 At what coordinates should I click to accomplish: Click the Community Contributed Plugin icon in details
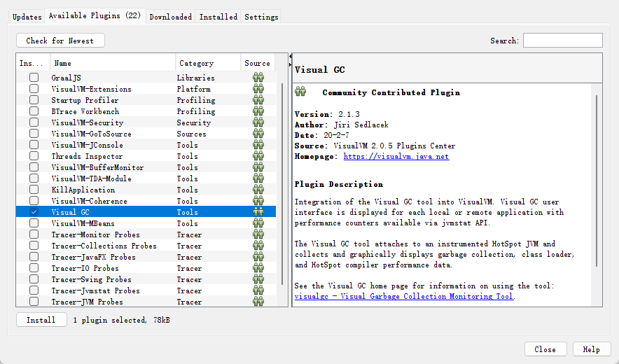(x=300, y=92)
